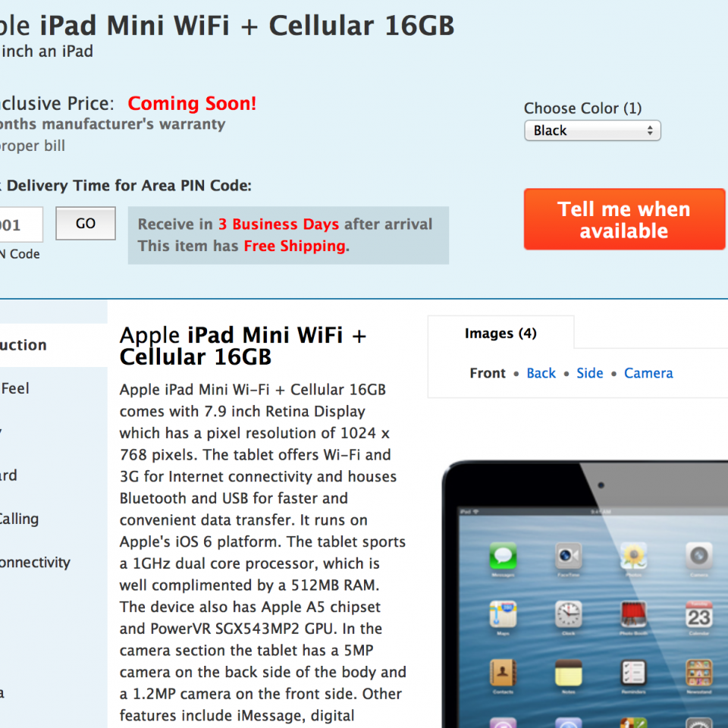The width and height of the screenshot is (728, 728).
Task: View the Camera image link
Action: coord(648,373)
